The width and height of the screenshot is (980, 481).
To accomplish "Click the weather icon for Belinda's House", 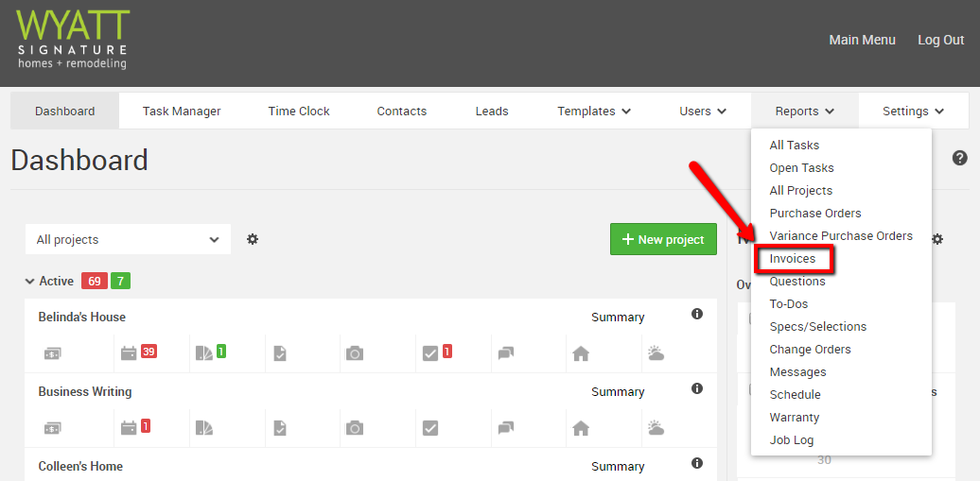I will (x=656, y=353).
